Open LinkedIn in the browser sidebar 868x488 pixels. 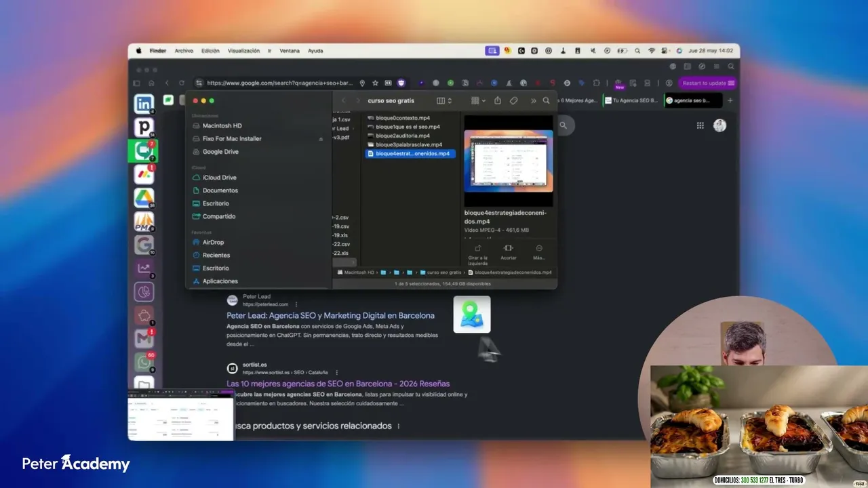[144, 104]
